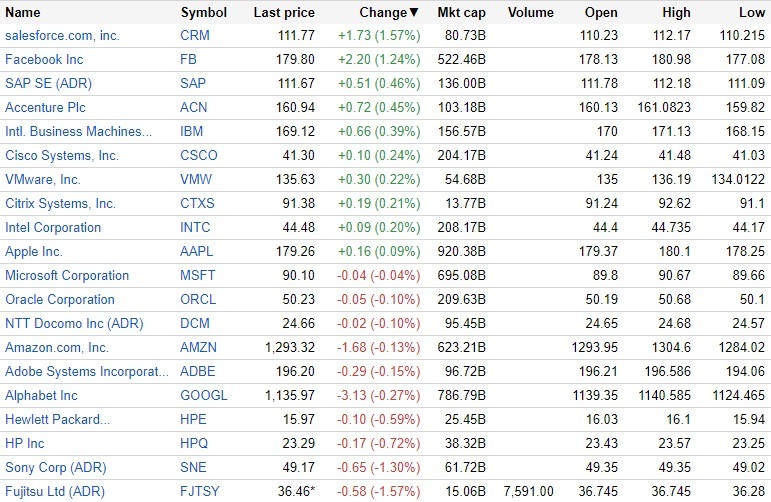
Task: Sort by Mkt cap column header
Action: click(462, 13)
